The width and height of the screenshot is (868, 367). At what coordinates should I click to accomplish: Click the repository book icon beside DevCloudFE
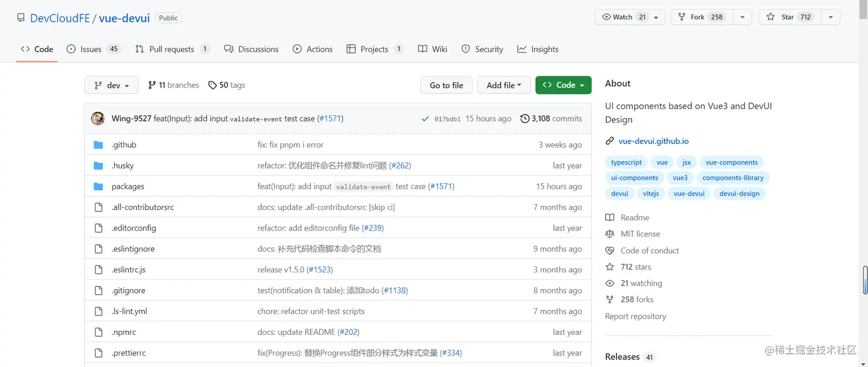(x=21, y=18)
